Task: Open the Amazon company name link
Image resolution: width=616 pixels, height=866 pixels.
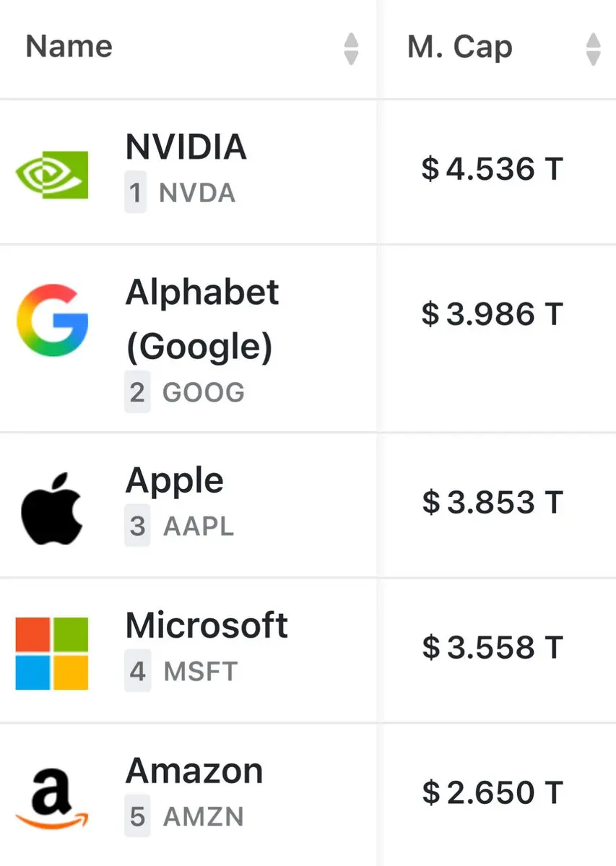Action: tap(194, 771)
